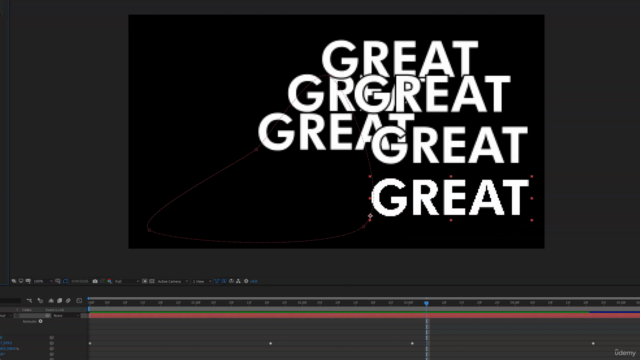Screen dimensions: 640x360
Task: Click the property pick whip in Position row
Action: point(51,343)
